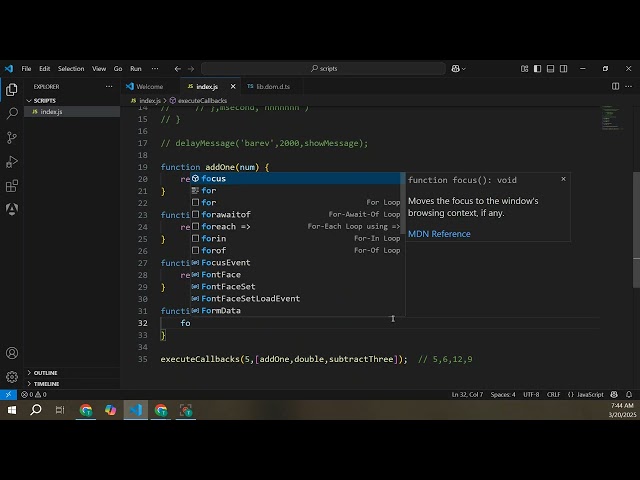This screenshot has height=480, width=640.
Task: Open the Accounts menu icon
Action: point(12,353)
